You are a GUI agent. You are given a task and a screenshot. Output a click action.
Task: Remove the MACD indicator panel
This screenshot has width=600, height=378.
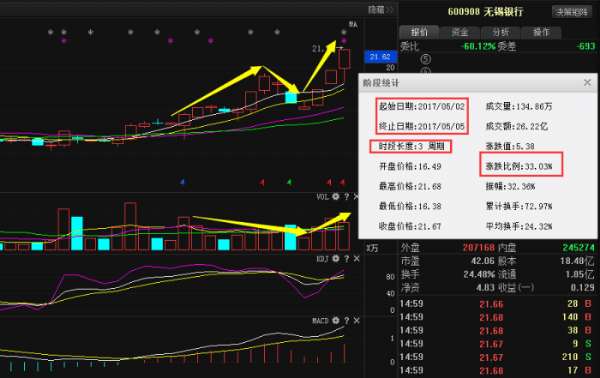[x=356, y=321]
